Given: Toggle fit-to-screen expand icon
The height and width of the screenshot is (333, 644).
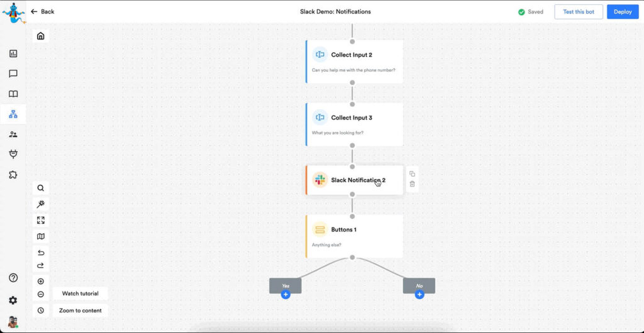Looking at the screenshot, I should tap(41, 221).
